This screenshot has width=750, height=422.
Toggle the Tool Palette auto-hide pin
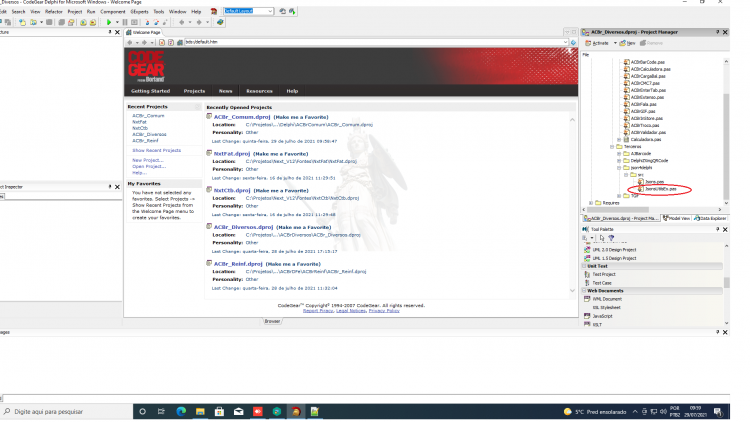click(x=717, y=229)
